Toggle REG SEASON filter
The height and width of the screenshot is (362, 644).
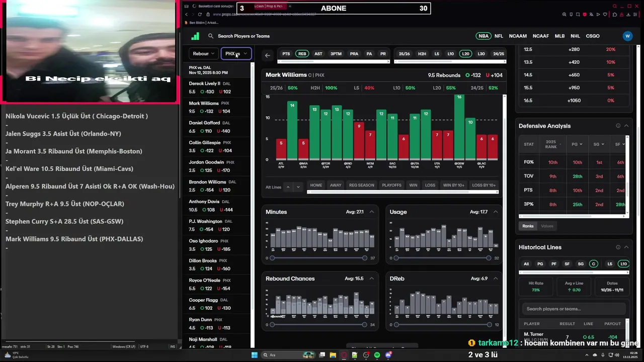point(361,185)
